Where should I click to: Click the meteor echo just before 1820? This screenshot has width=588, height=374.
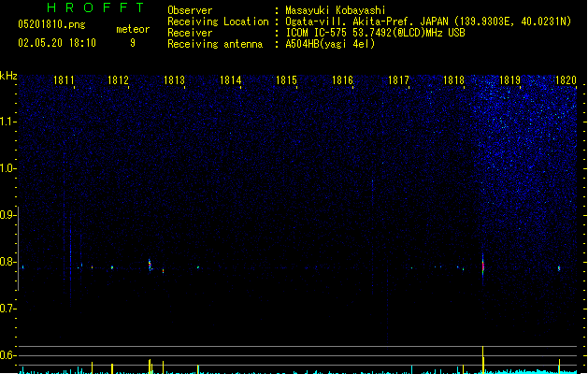559,268
